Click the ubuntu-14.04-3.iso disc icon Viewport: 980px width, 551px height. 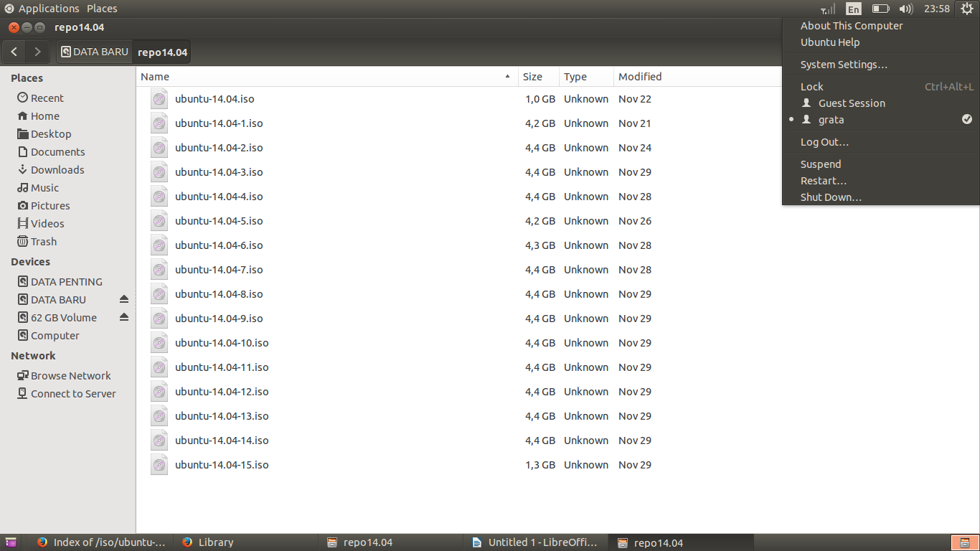pyautogui.click(x=159, y=172)
